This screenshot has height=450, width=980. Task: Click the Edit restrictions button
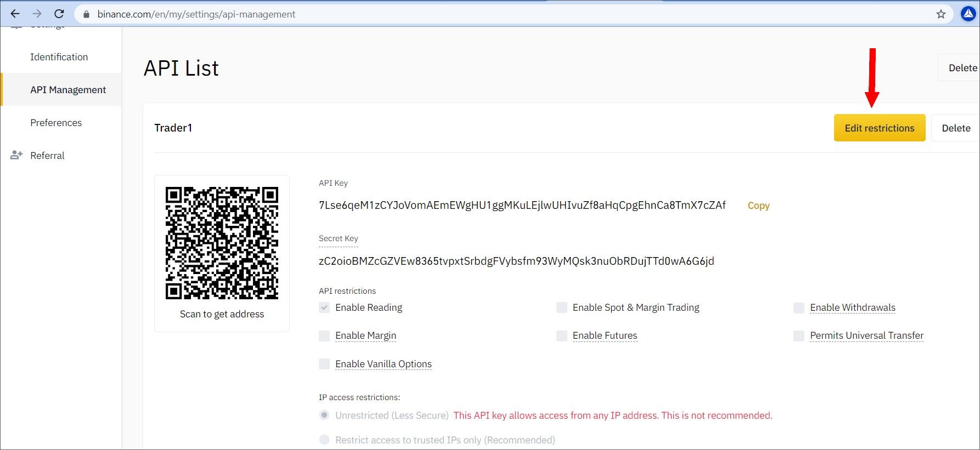point(880,128)
